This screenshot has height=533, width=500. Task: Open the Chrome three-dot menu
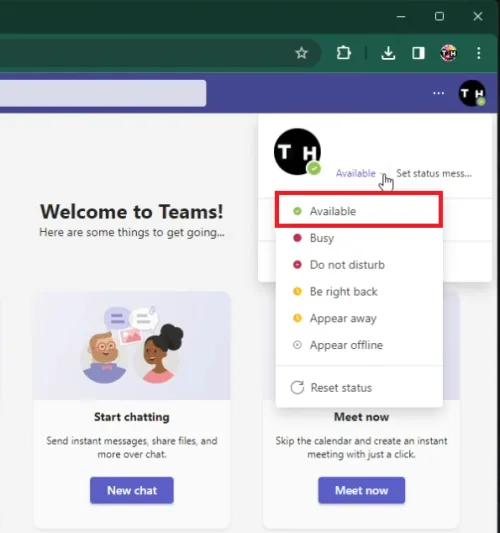(x=479, y=53)
